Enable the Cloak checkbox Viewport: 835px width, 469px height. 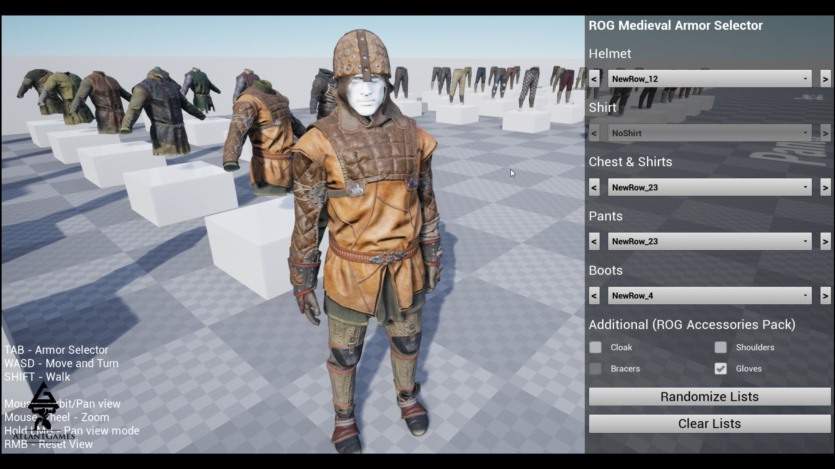point(595,347)
